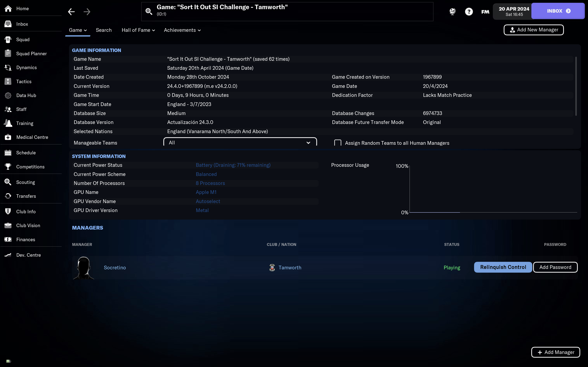Open the Tactics panel icon
Viewport: 588px width, 367px height.
click(8, 81)
